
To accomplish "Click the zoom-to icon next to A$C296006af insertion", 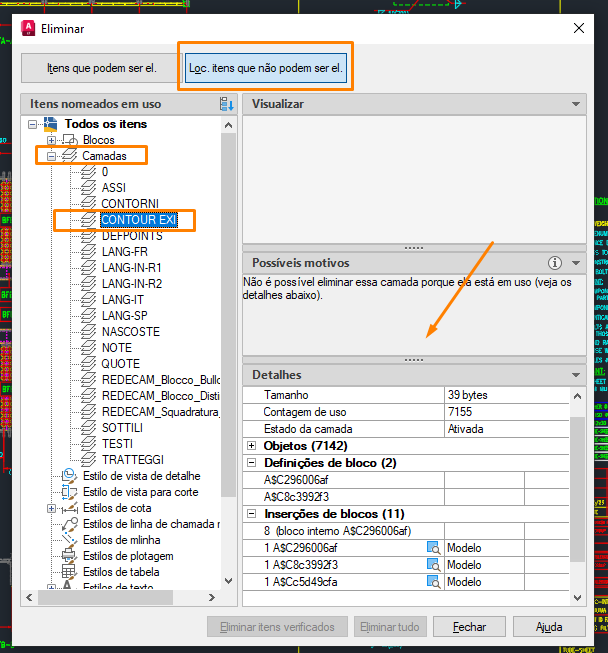I will [434, 548].
